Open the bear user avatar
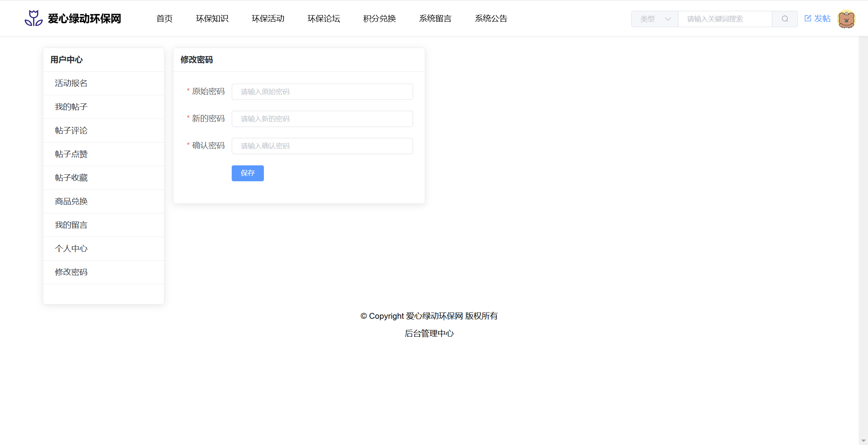The width and height of the screenshot is (868, 445). pyautogui.click(x=846, y=19)
